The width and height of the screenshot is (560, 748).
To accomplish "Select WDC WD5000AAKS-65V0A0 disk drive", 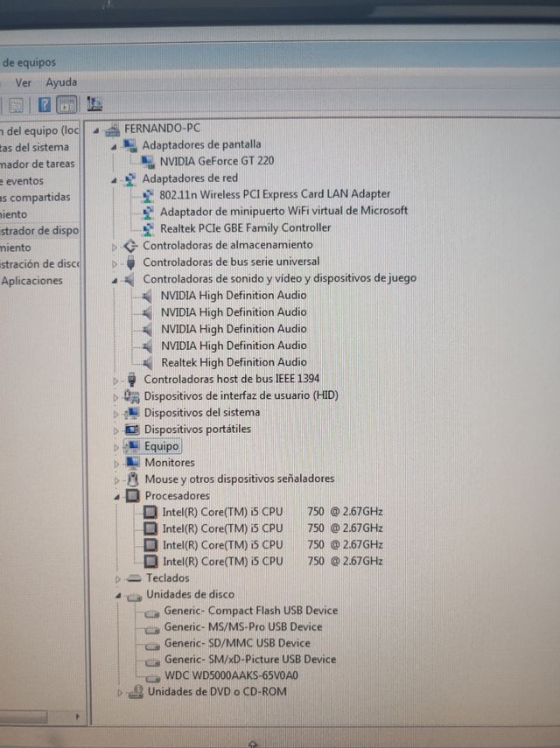I will click(231, 675).
